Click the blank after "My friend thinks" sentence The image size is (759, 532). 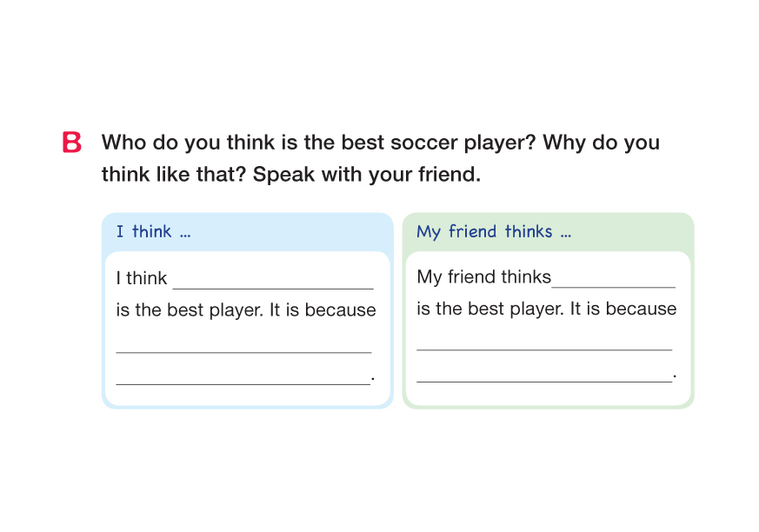click(x=613, y=279)
